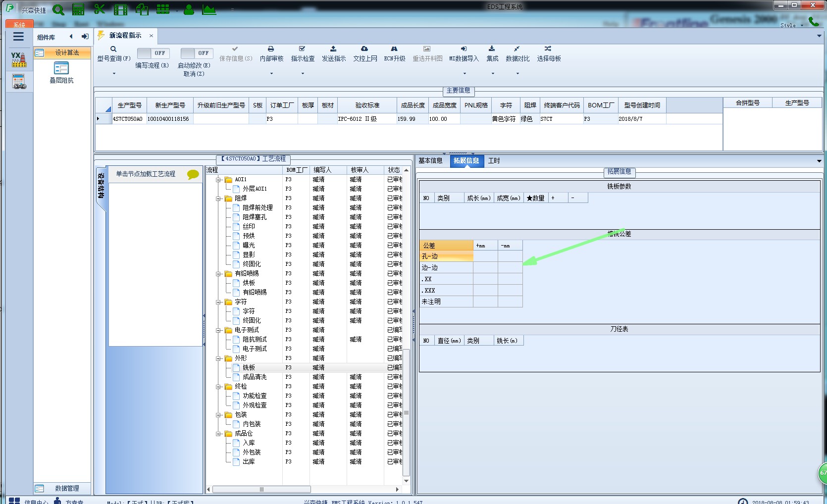Switch to the 工时 tab
The width and height of the screenshot is (827, 504).
coord(494,161)
